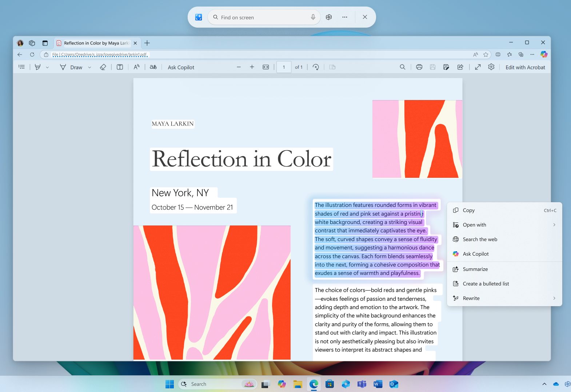Enter full screen view of PDF
Screen dimensions: 571x392
tap(478, 67)
